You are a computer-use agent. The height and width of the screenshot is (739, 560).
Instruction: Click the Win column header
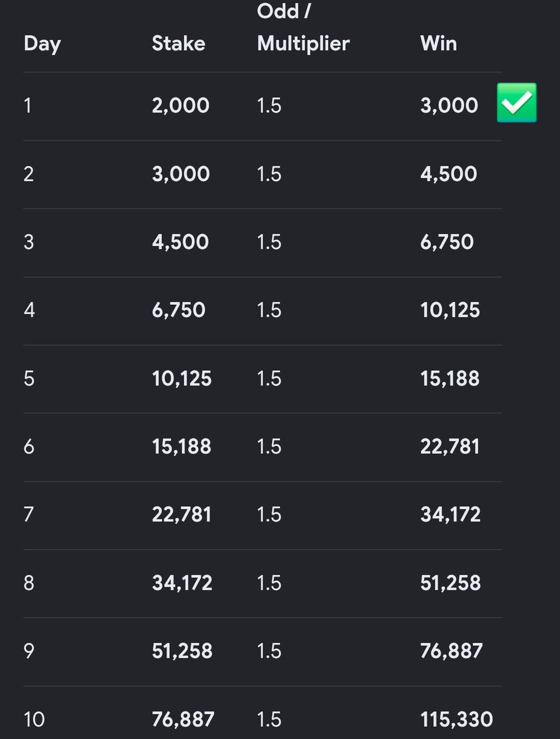tap(439, 44)
